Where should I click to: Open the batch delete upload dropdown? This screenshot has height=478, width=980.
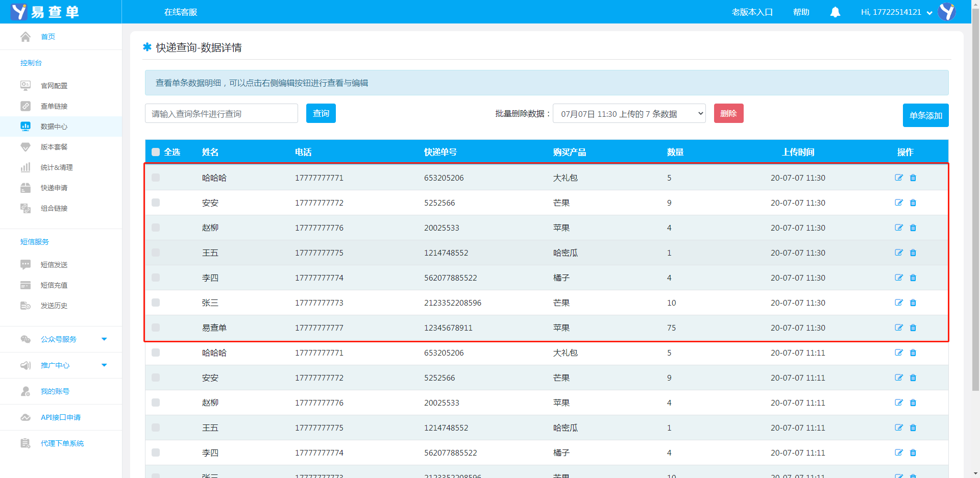629,114
